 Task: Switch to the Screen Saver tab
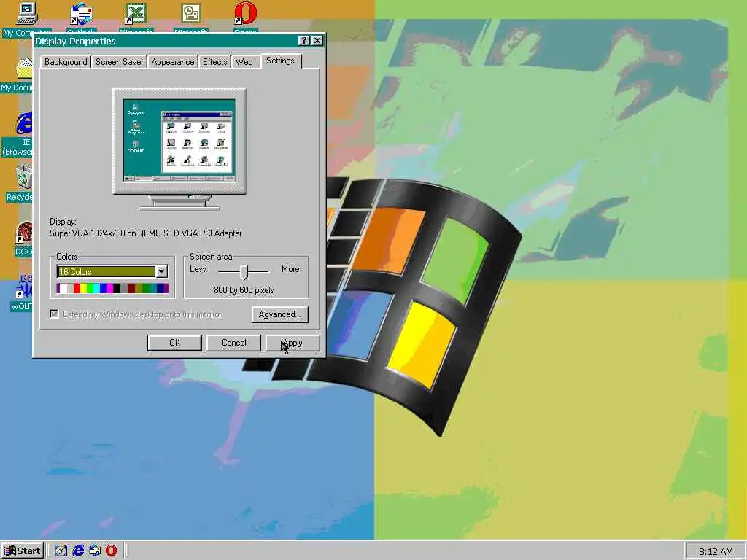point(119,62)
